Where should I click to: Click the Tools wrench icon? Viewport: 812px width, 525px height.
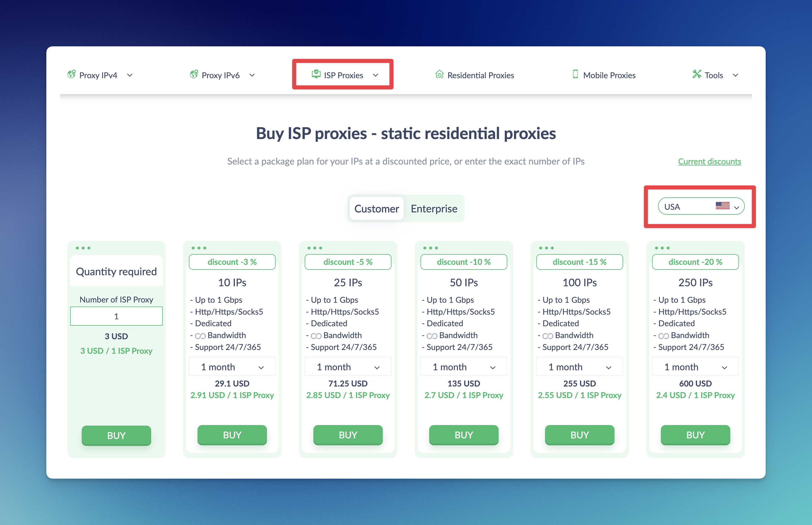click(x=697, y=74)
